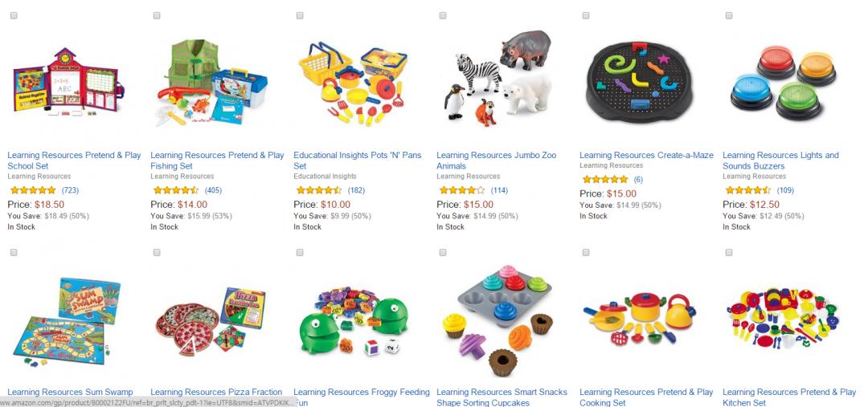Open the 405 reviews for Fishing Set

click(x=213, y=190)
